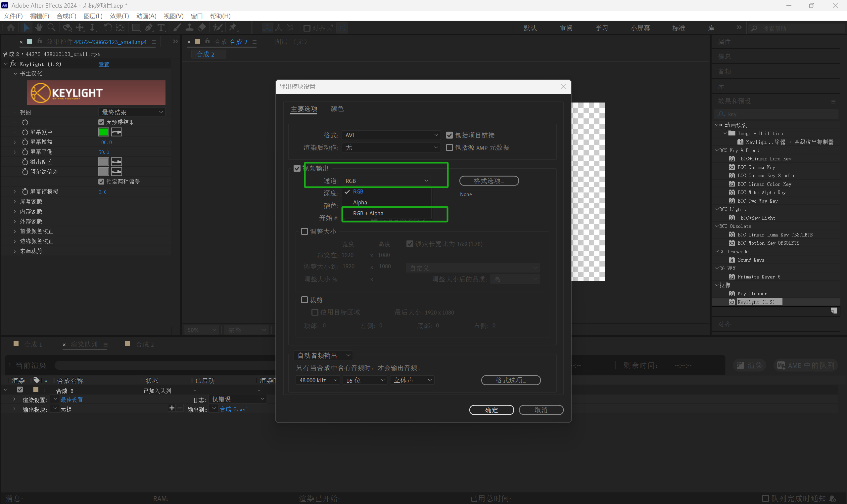847x504 pixels.
Task: Click the despill bias eyedropper icon
Action: (x=117, y=162)
